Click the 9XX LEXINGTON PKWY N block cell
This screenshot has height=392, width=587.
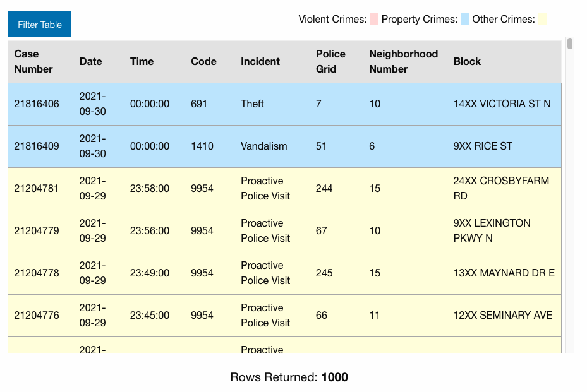pos(492,231)
